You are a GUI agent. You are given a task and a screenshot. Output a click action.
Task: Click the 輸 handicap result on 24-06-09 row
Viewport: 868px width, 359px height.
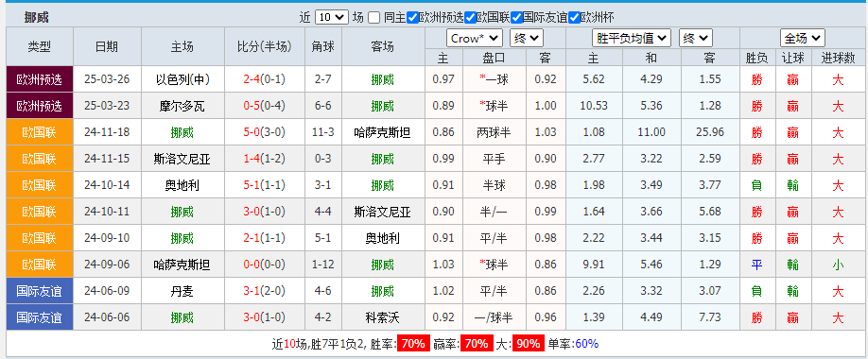(x=792, y=291)
